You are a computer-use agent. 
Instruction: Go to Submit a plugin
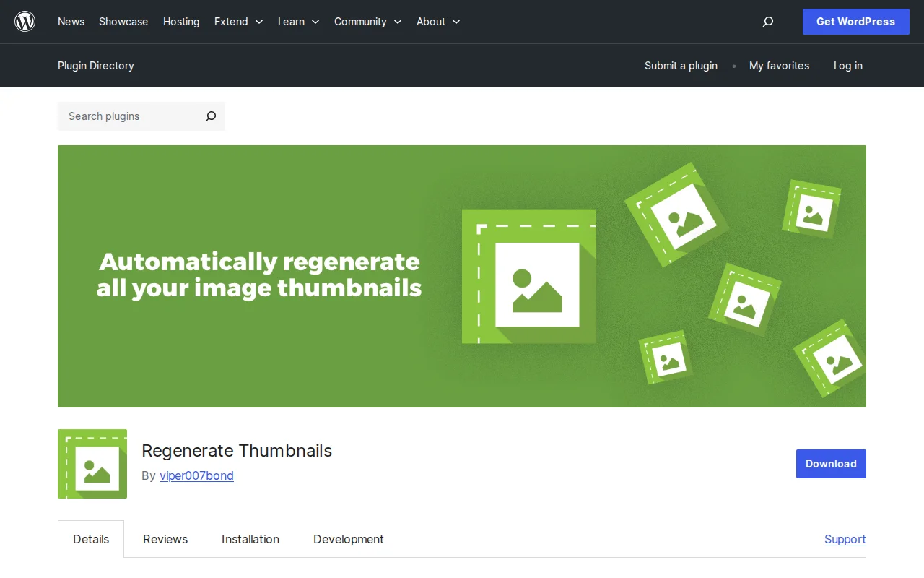click(681, 66)
